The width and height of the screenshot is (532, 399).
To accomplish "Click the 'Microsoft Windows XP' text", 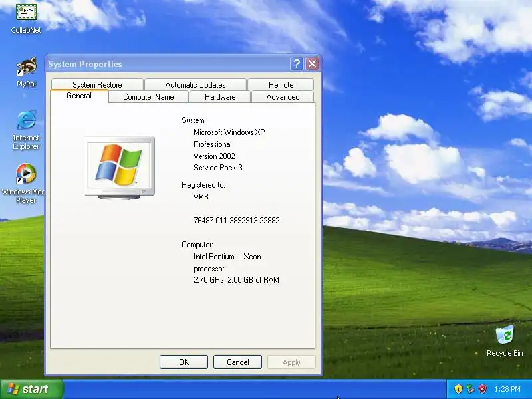I will click(229, 132).
